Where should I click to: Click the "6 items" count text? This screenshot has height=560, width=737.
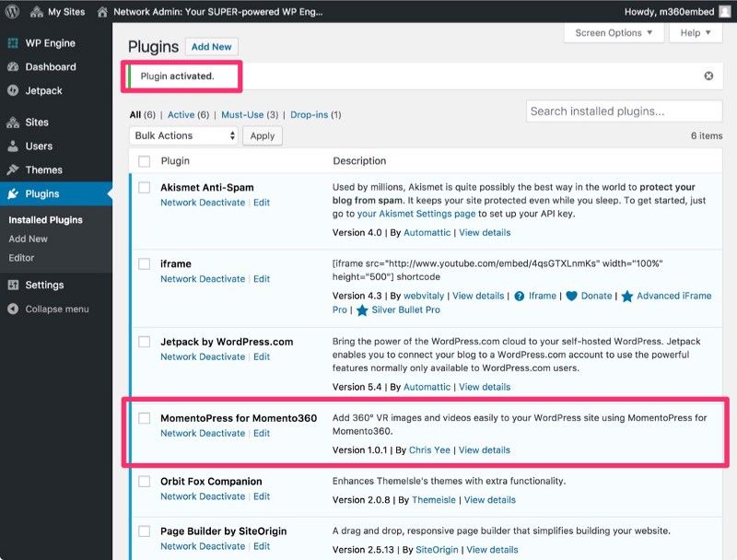coord(707,135)
